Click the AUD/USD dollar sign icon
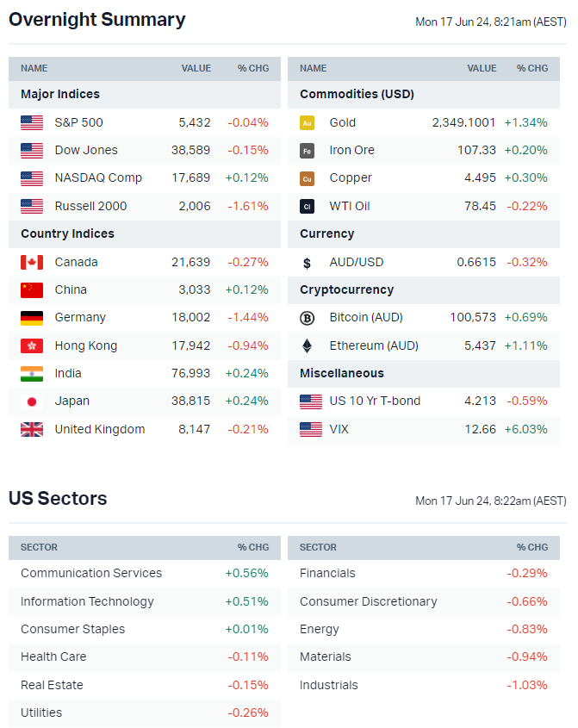 [x=307, y=263]
